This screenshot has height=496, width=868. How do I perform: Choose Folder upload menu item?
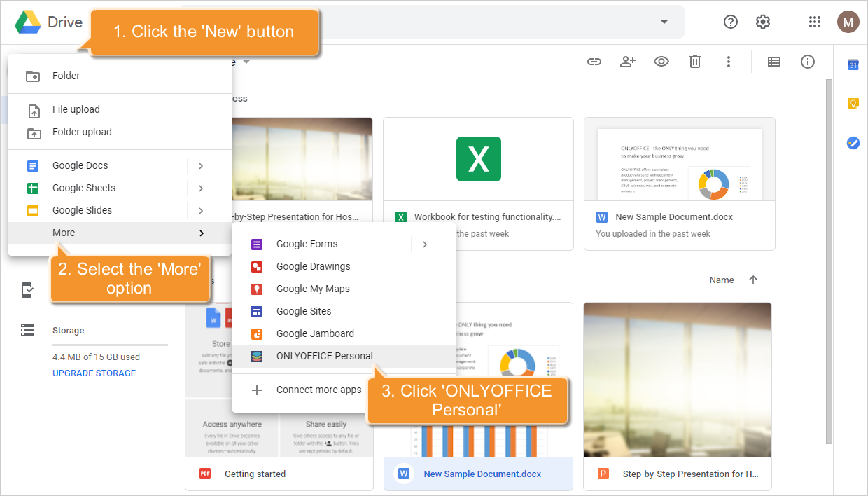tap(120, 132)
